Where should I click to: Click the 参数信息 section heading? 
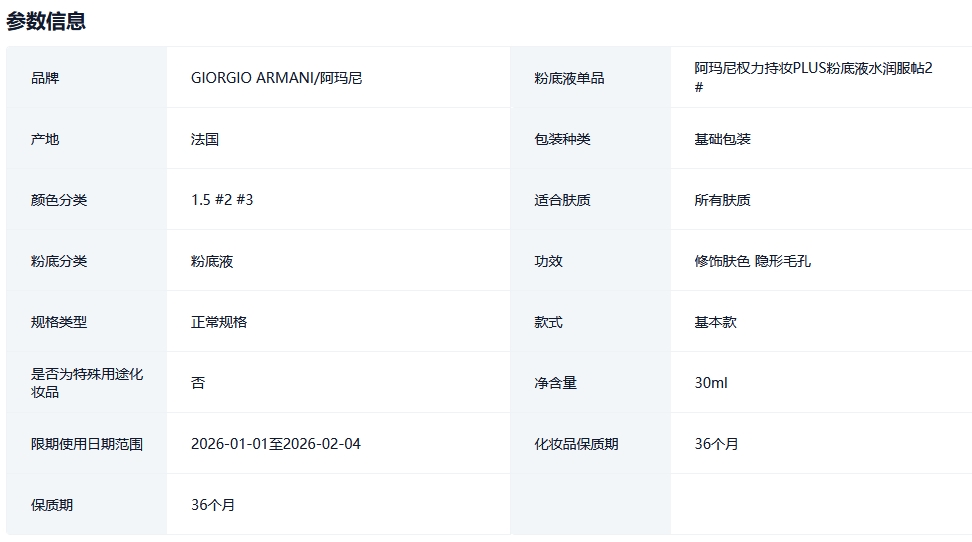46,21
